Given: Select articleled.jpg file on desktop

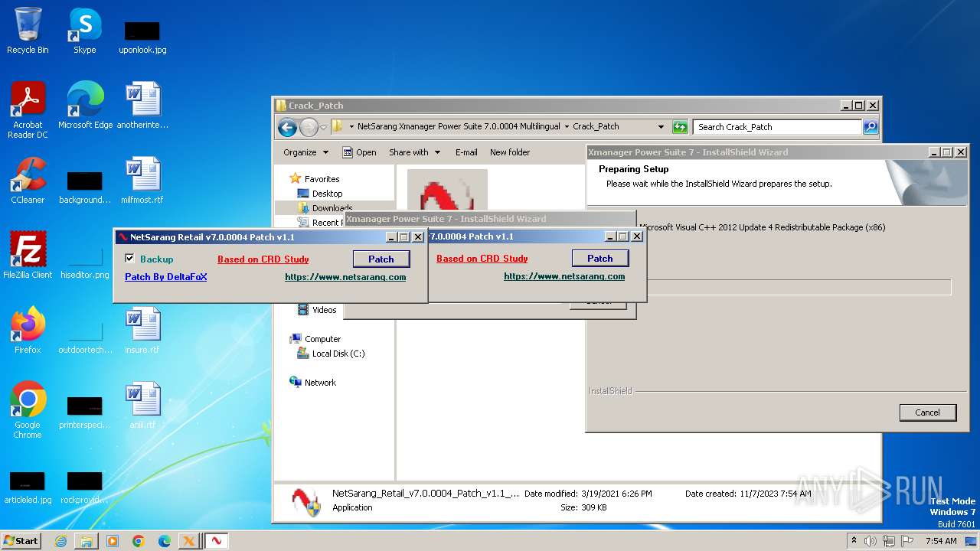Looking at the screenshot, I should click(28, 488).
